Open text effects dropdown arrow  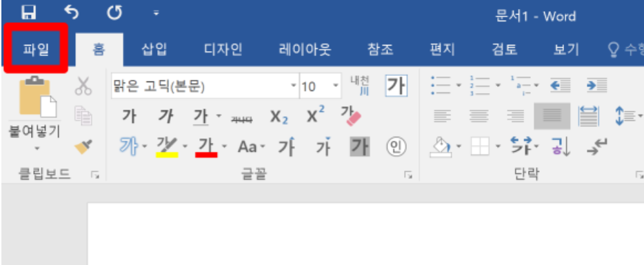click(145, 146)
